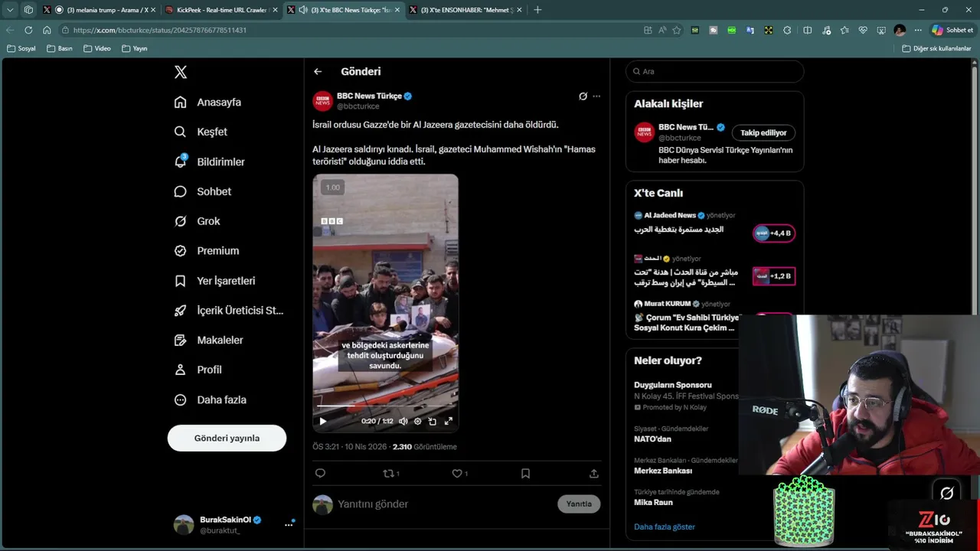980x551 pixels.
Task: Add page to favorites star icon
Action: 677,30
